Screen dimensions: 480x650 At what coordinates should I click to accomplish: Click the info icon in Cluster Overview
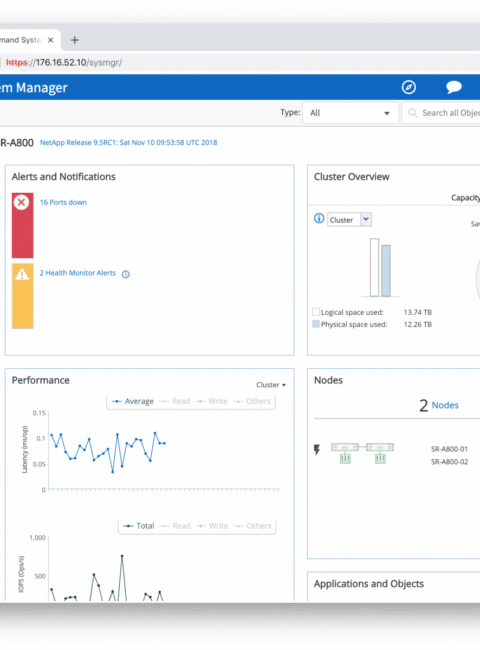pos(319,218)
